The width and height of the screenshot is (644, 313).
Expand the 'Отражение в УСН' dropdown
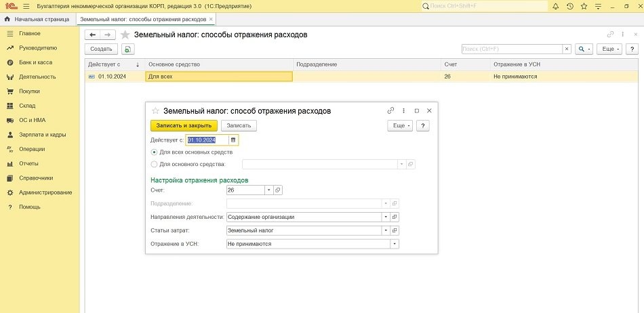tap(395, 243)
